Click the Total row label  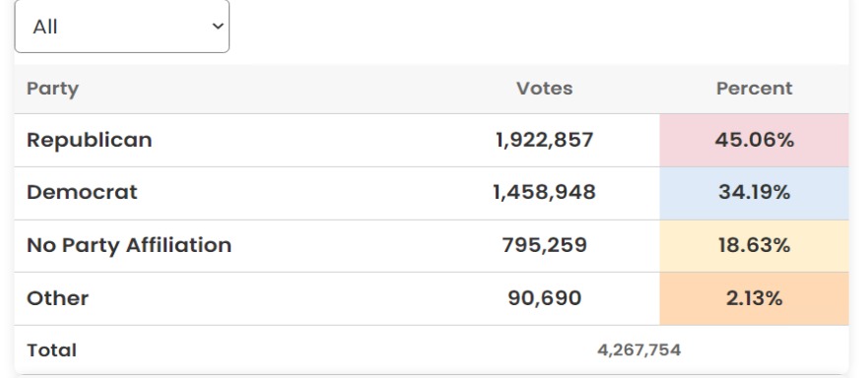(x=51, y=350)
